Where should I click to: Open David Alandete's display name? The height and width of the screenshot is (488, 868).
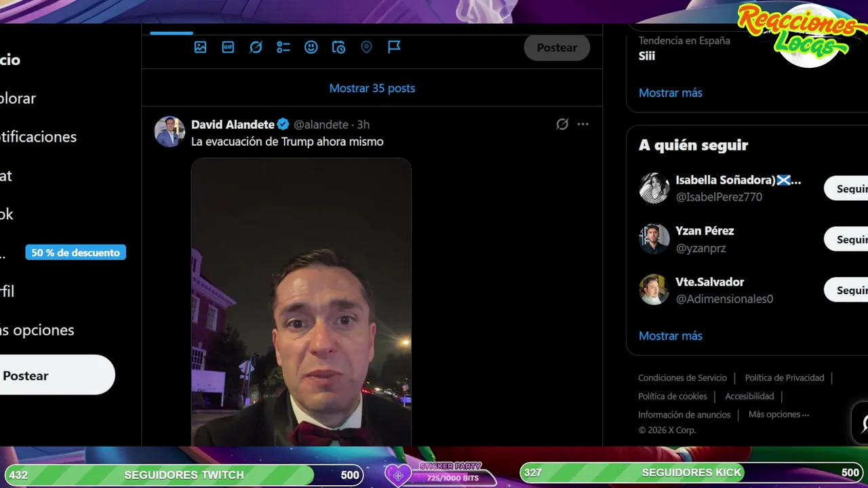pos(233,125)
